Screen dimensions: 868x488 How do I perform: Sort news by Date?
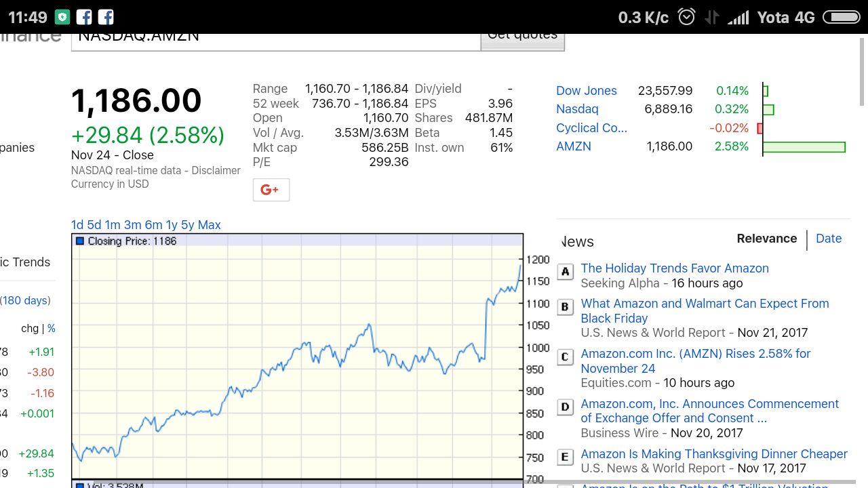click(x=829, y=239)
